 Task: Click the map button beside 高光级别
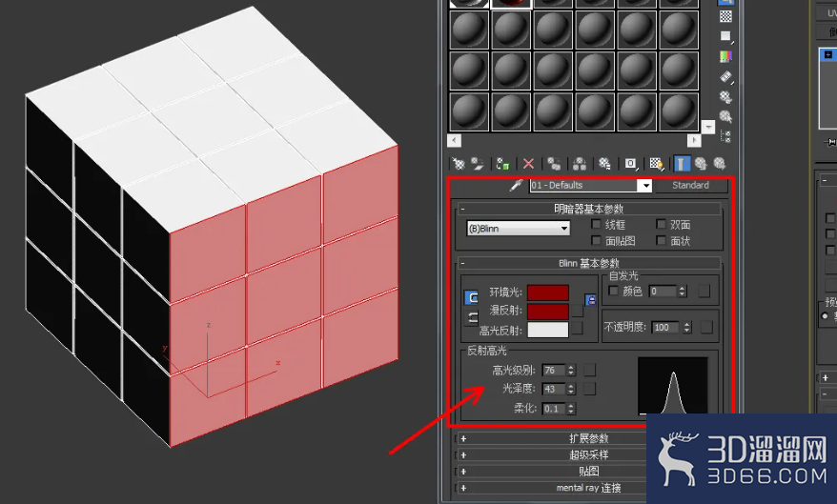[589, 370]
